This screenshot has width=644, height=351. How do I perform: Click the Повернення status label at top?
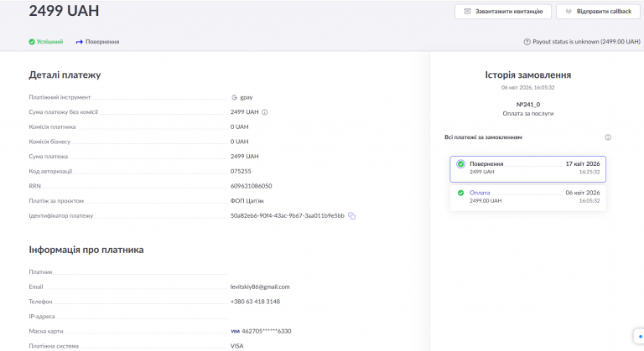click(x=102, y=41)
